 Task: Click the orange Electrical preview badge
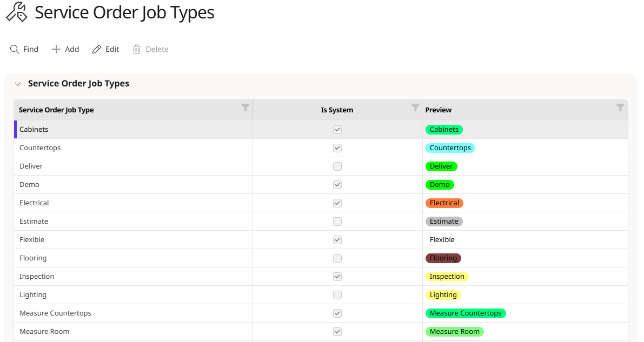pos(444,203)
